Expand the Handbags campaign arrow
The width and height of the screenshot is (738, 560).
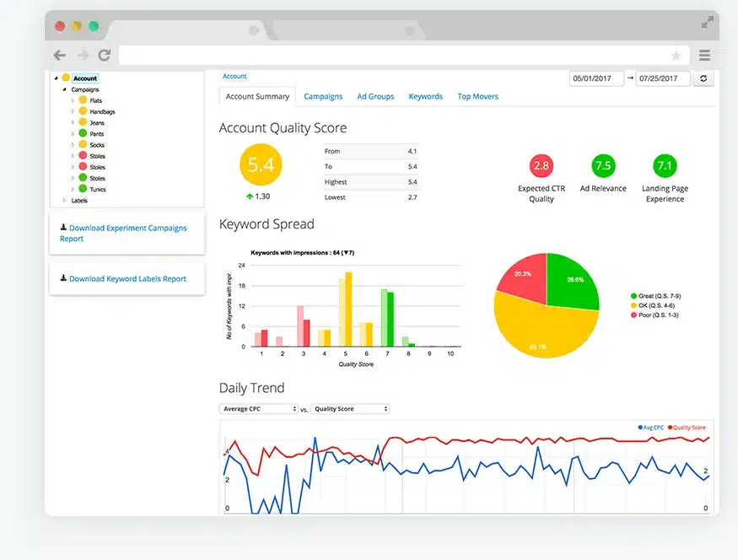(x=73, y=111)
